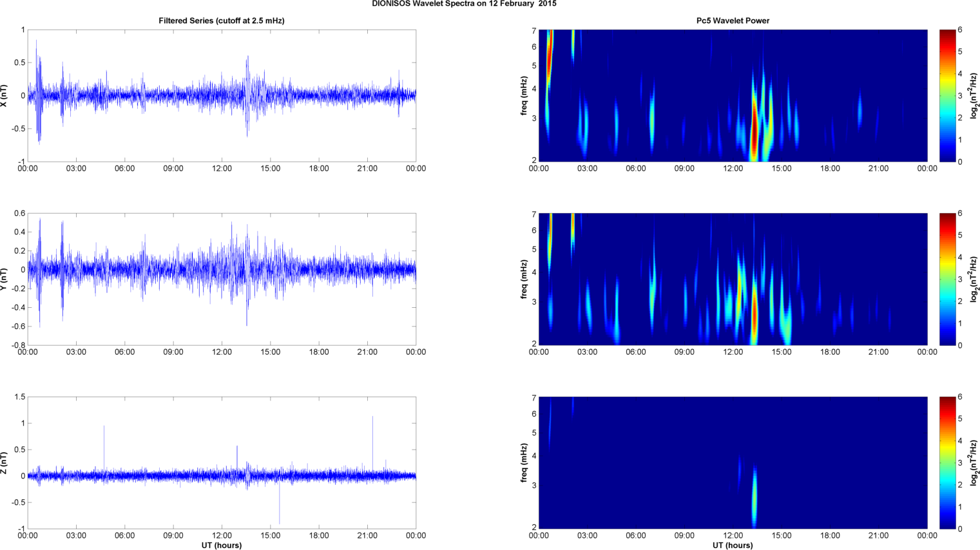Open the X component filtered series plot
Viewport: 980px width, 550px height.
(222, 95)
